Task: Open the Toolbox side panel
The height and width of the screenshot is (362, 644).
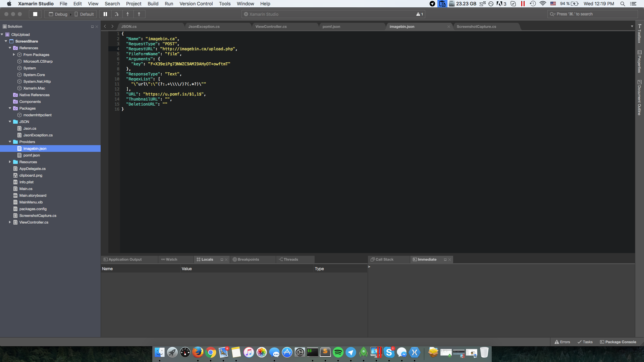Action: 640,34
